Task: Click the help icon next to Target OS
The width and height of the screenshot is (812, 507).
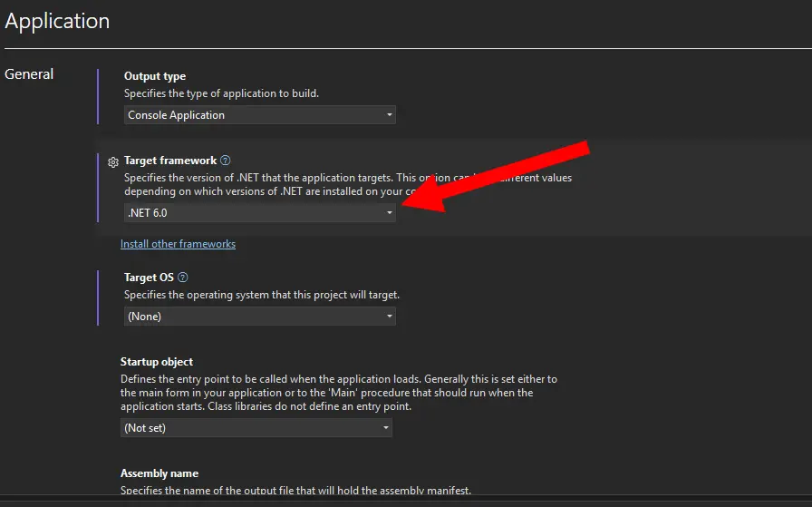Action: [x=183, y=278]
